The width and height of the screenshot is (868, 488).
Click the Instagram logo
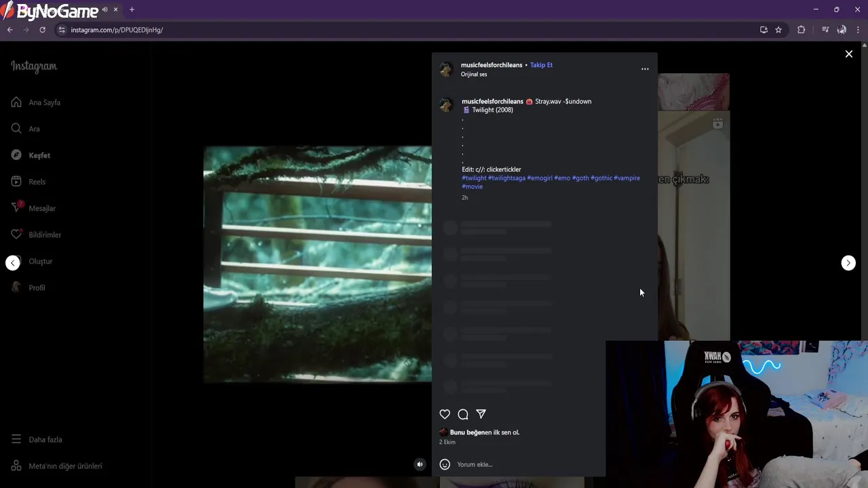34,66
